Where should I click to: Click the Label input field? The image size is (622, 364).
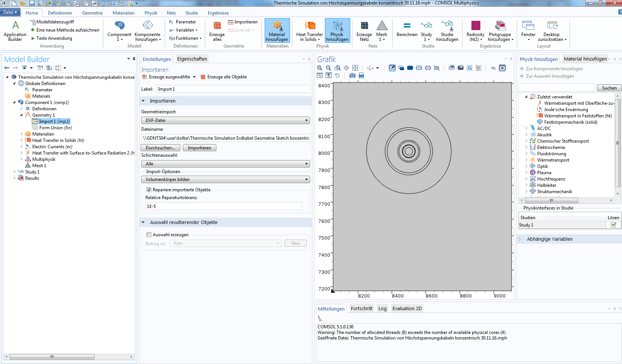pyautogui.click(x=233, y=89)
